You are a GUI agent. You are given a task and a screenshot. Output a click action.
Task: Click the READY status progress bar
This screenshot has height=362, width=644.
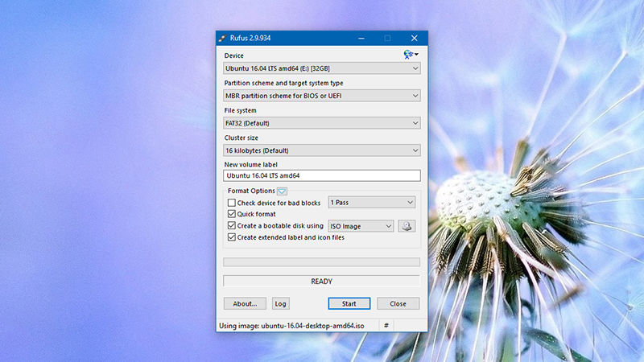(x=321, y=282)
